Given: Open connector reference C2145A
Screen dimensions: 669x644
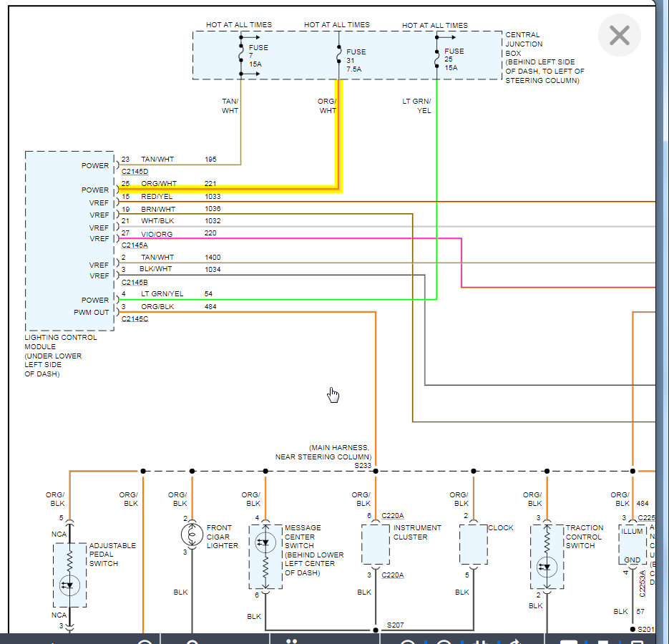Looking at the screenshot, I should 135,245.
